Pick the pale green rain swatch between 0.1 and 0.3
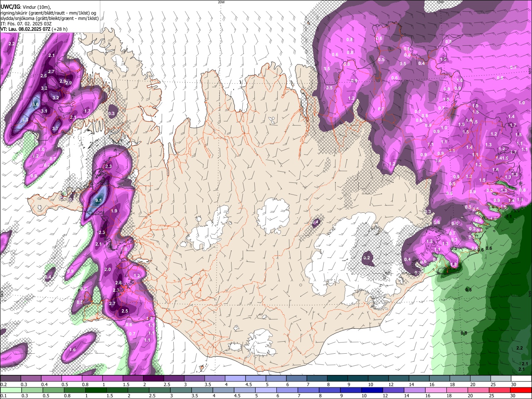The image size is (532, 399). 10,390
